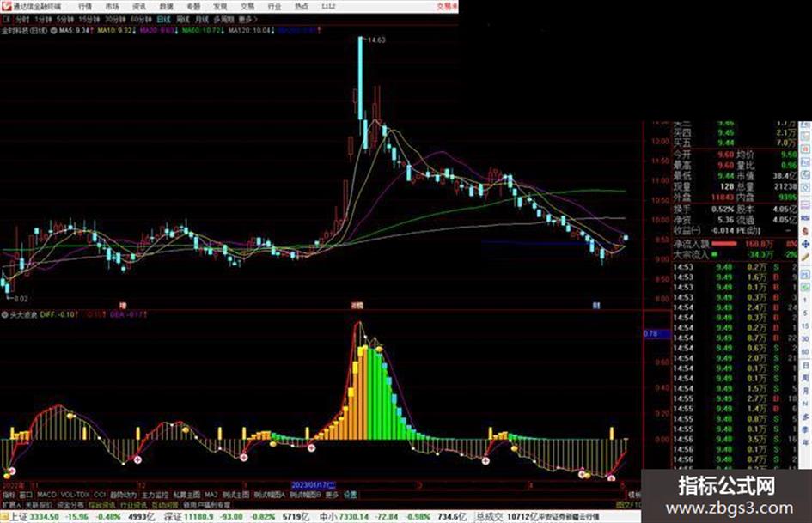Select the 5-minute period in sidebar

[x=805, y=313]
